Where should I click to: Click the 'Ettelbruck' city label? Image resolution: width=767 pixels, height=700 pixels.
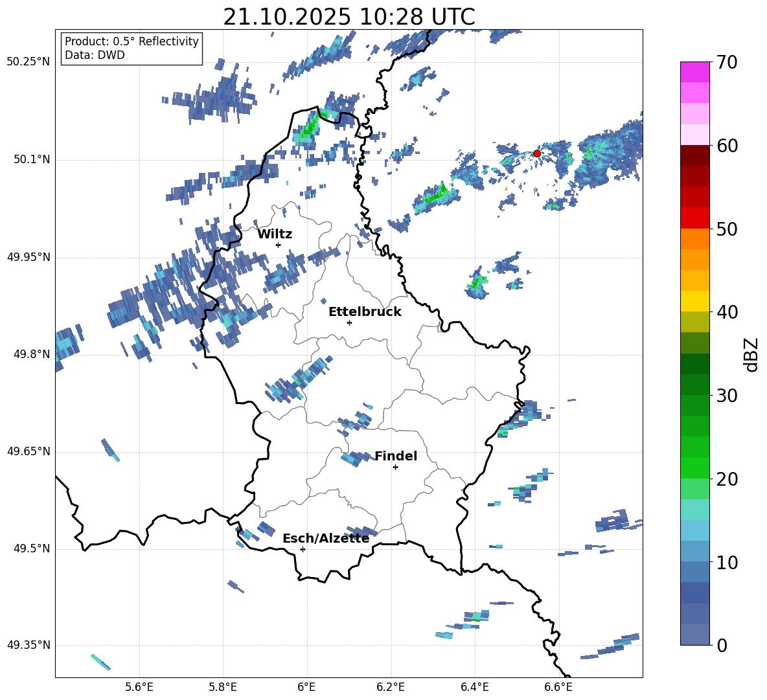(x=365, y=312)
